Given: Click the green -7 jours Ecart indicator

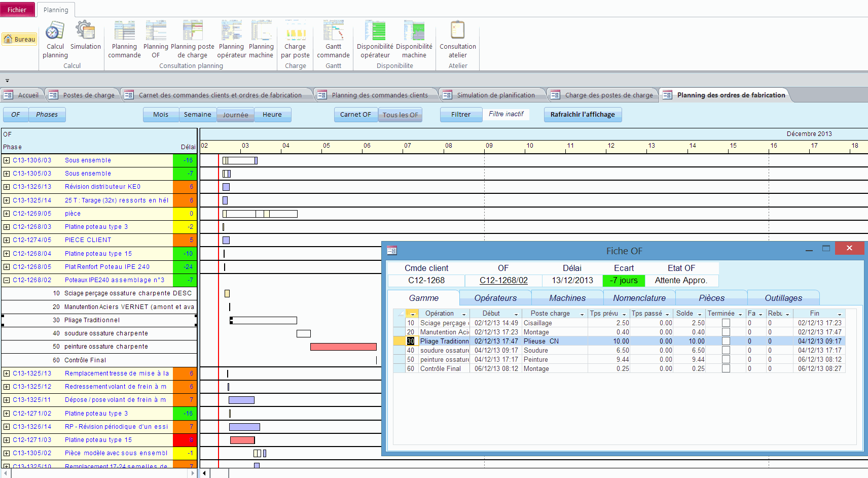Looking at the screenshot, I should (x=623, y=280).
